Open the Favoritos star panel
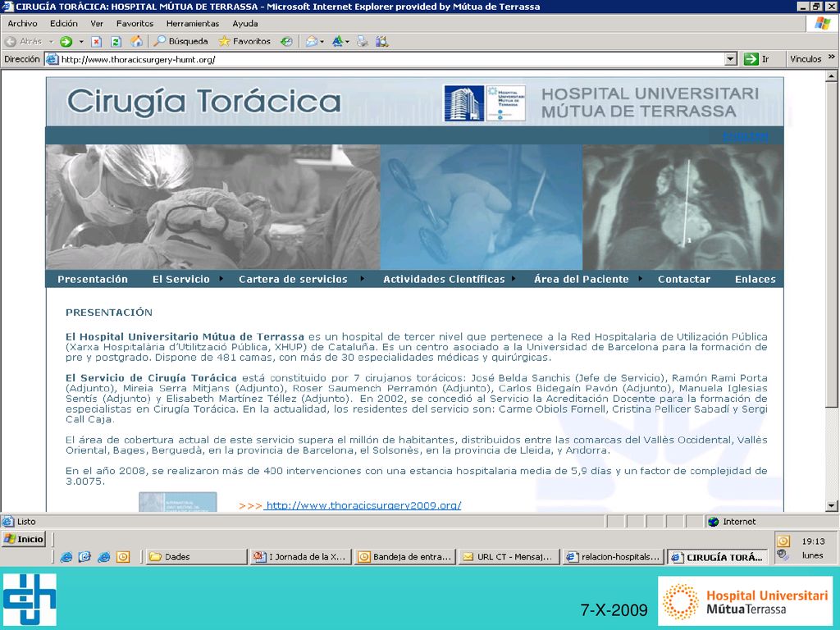 click(x=244, y=41)
